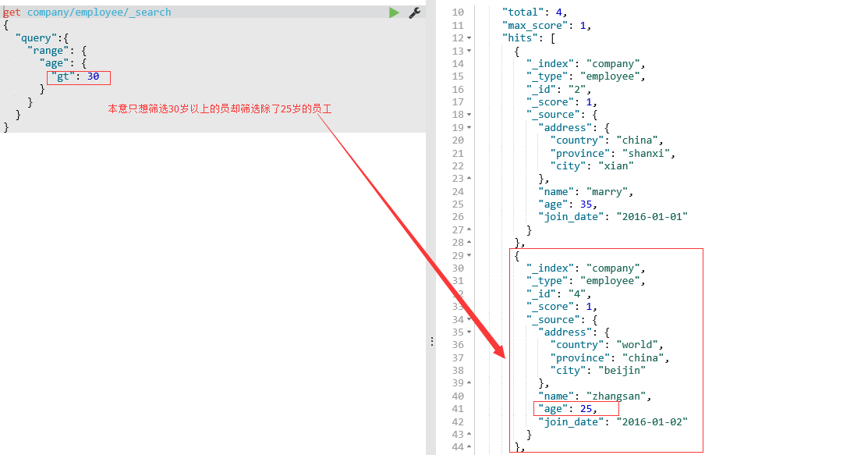Click the "province": "shanxi" line
Image resolution: width=868 pixels, height=455 pixels.
click(x=613, y=154)
